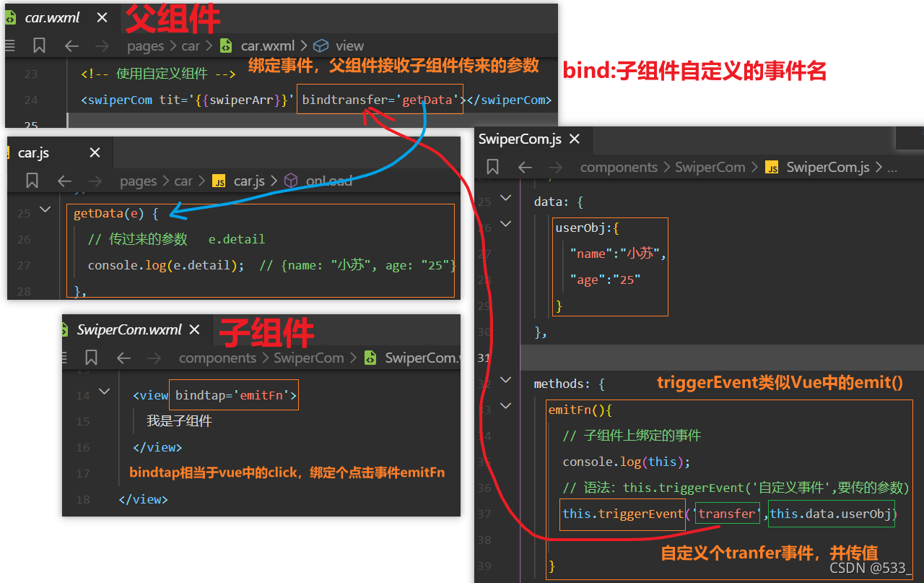Go back via SwiperCom.wxml pane's left arrow

click(x=123, y=358)
